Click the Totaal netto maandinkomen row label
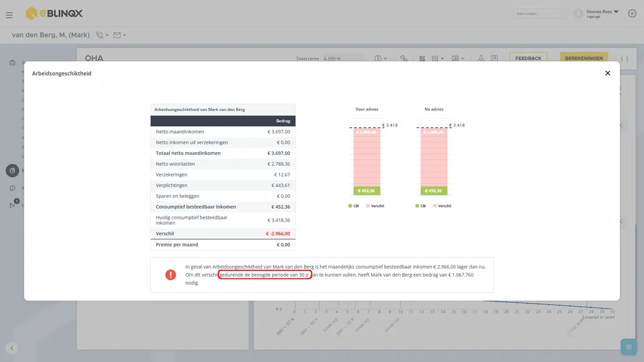The image size is (644, 362). pyautogui.click(x=188, y=153)
